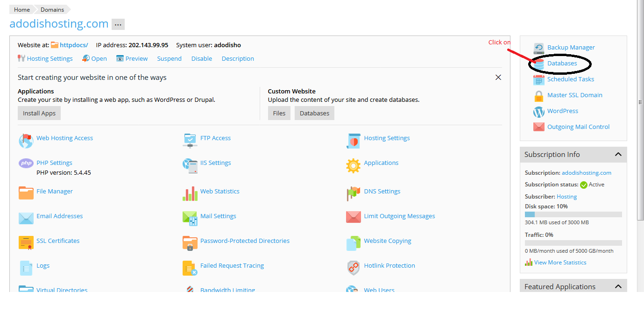Open Hosting Settings in the top toolbar
This screenshot has height=313, width=644.
pyautogui.click(x=50, y=58)
